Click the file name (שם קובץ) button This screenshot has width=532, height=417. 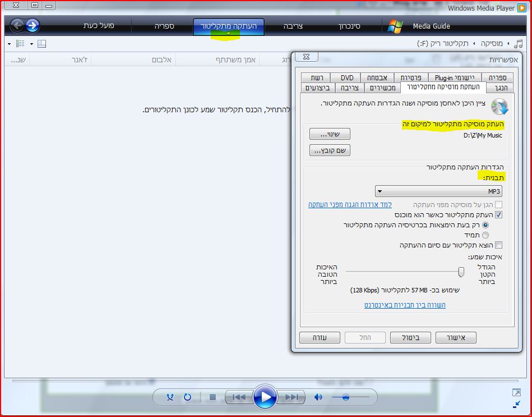point(330,150)
